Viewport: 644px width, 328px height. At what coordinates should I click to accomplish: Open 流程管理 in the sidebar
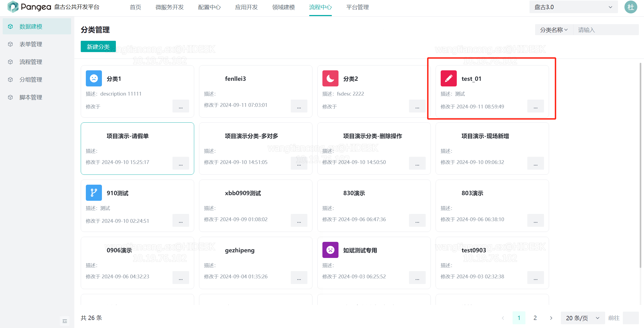coord(37,62)
